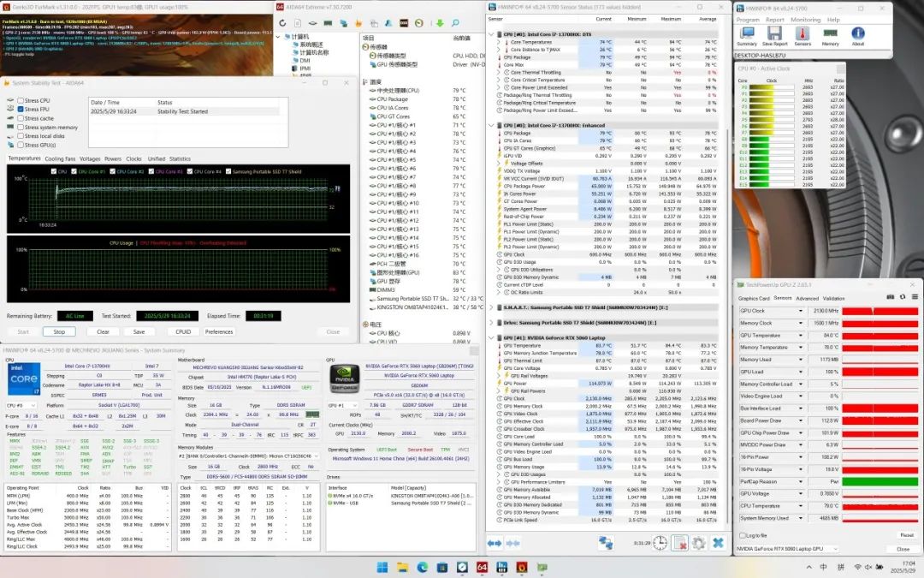
Task: Click the Clear button in Stability Test
Action: point(104,332)
